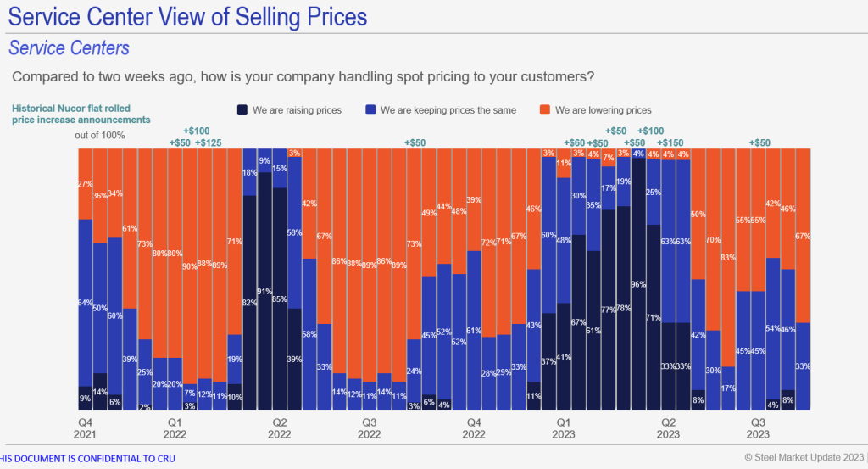Select the "We are keeping prices the same" label
The image size is (868, 469).
(448, 110)
